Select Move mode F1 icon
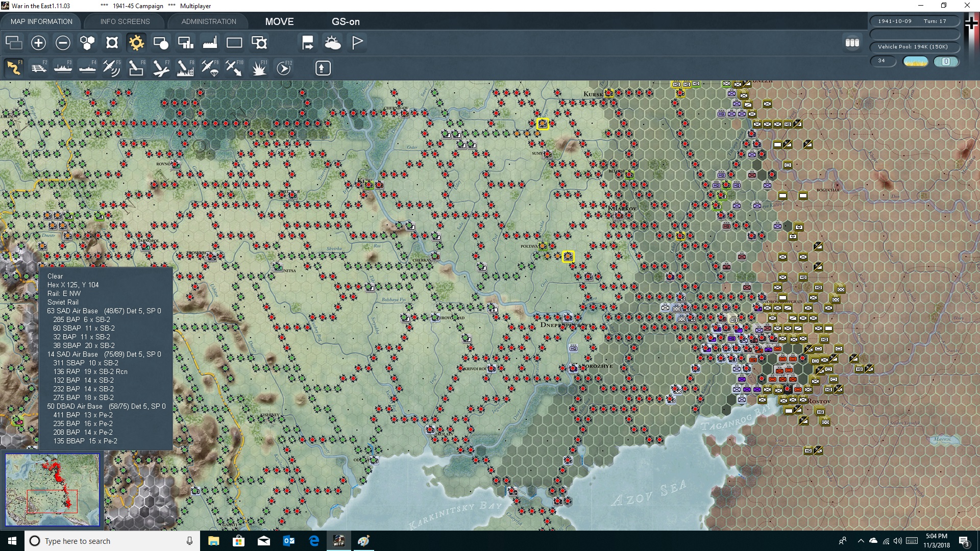The height and width of the screenshot is (551, 980). [x=14, y=68]
